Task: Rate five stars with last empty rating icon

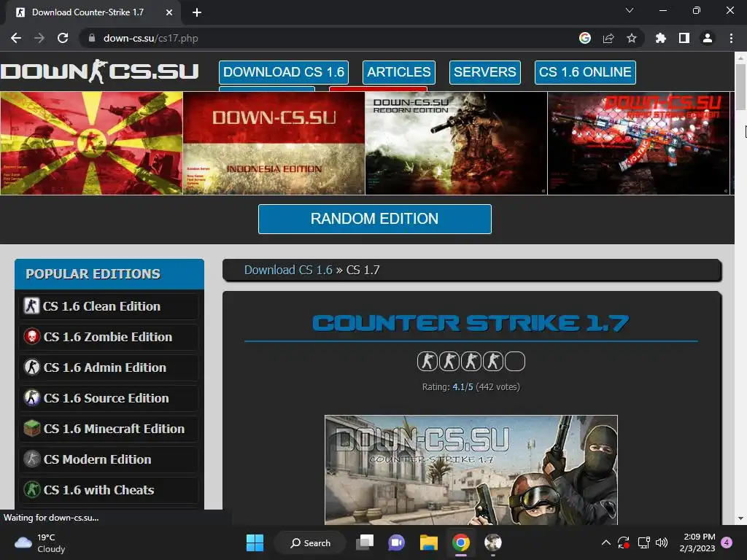Action: [x=515, y=362]
